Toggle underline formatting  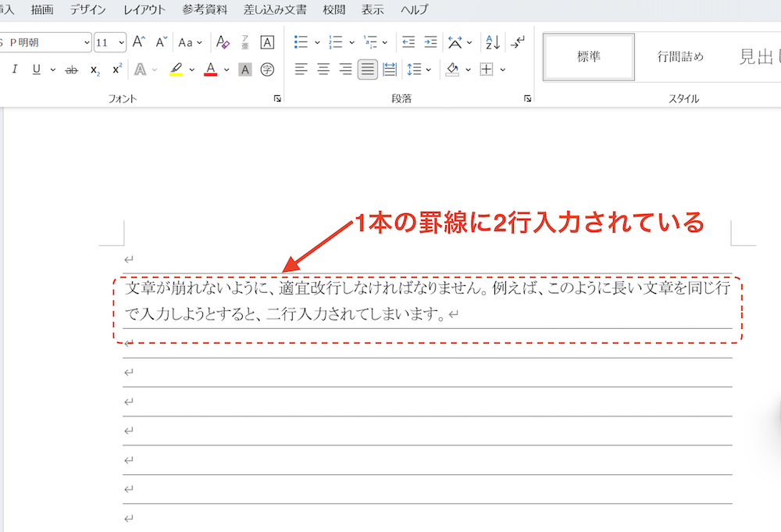(37, 70)
